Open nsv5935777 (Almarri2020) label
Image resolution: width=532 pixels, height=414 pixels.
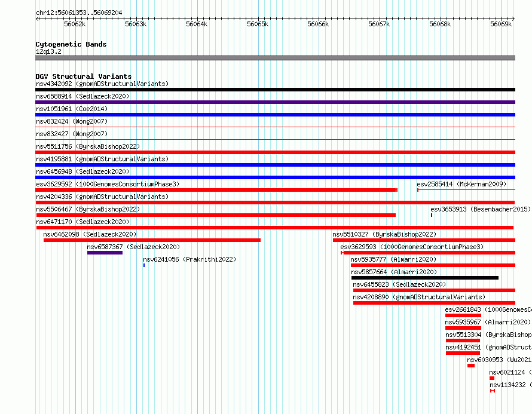click(393, 259)
